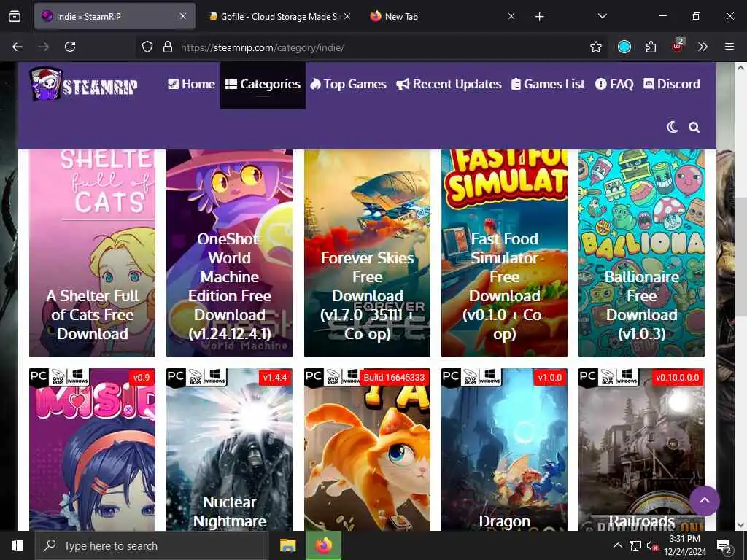The width and height of the screenshot is (747, 560).
Task: Click the browser forward arrow
Action: (43, 47)
